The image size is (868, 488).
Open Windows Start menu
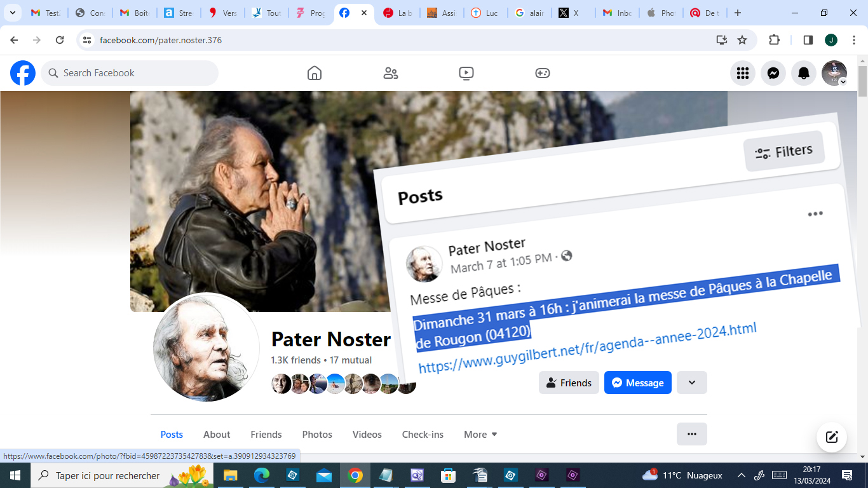[x=15, y=475]
